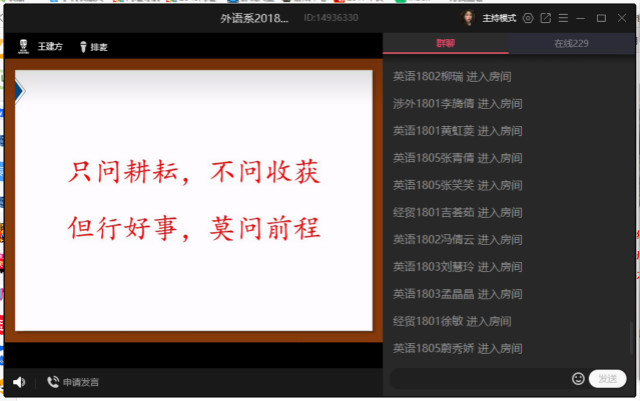Open the emoji smiley picker
The height and width of the screenshot is (401, 640).
pyautogui.click(x=578, y=379)
